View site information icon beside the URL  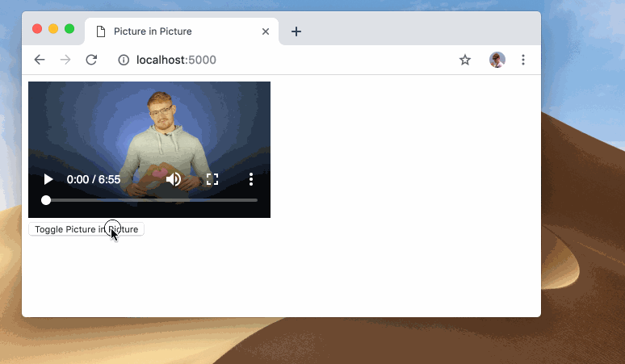pos(124,60)
